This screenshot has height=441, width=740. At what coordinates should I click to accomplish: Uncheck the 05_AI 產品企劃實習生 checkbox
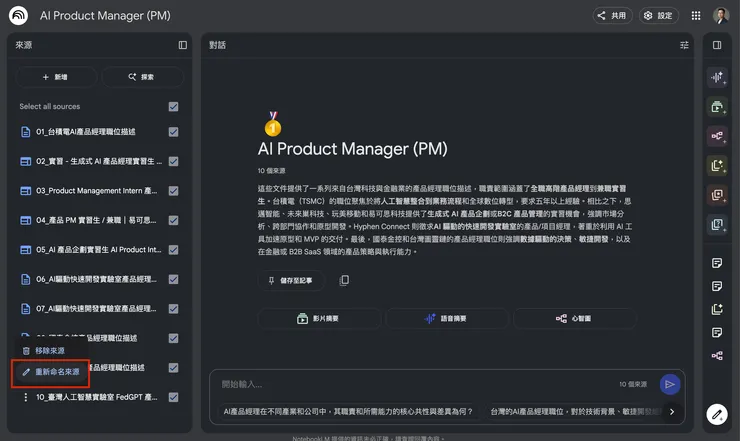point(174,250)
